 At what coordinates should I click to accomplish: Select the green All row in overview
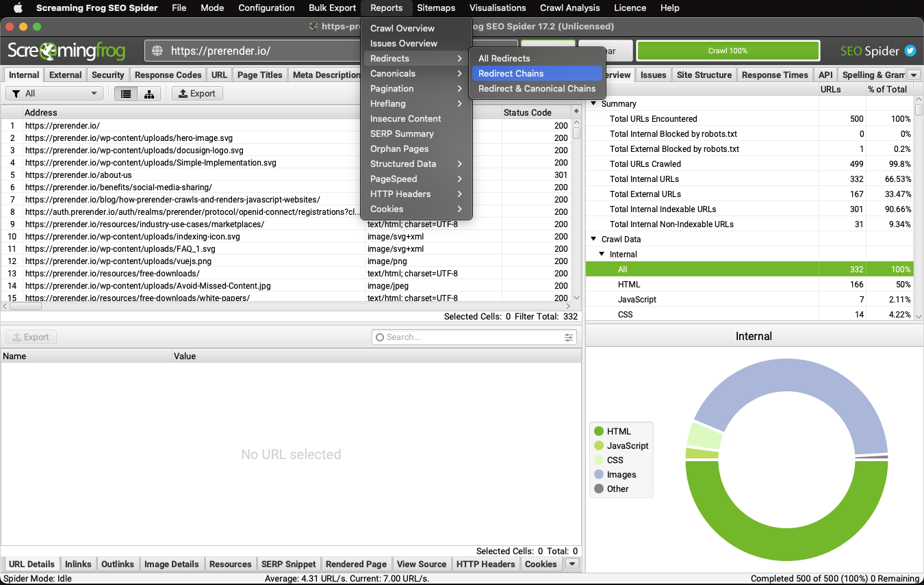[x=749, y=270]
